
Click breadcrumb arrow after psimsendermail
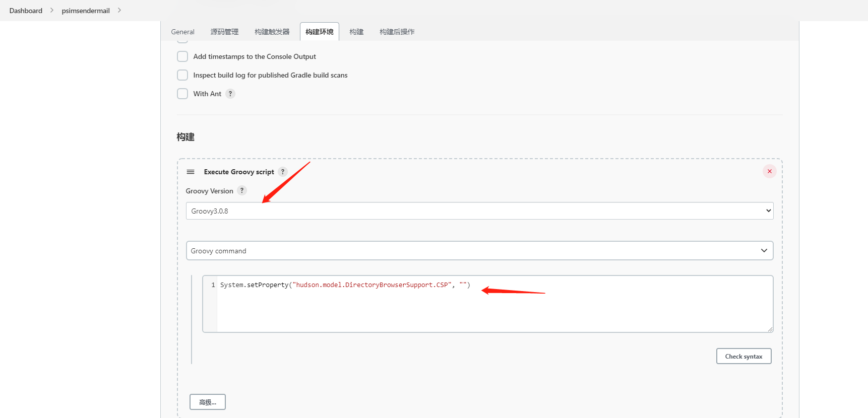119,10
